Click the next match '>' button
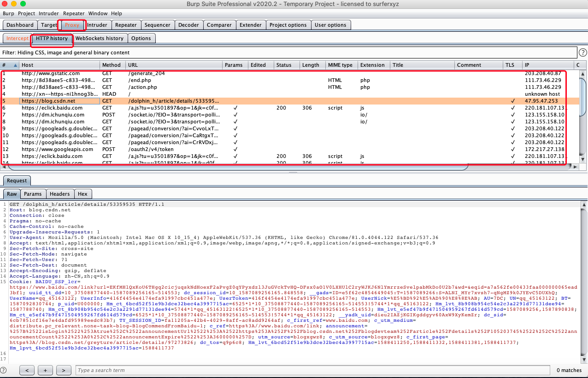Screen dimensions: 588x378 [64, 370]
